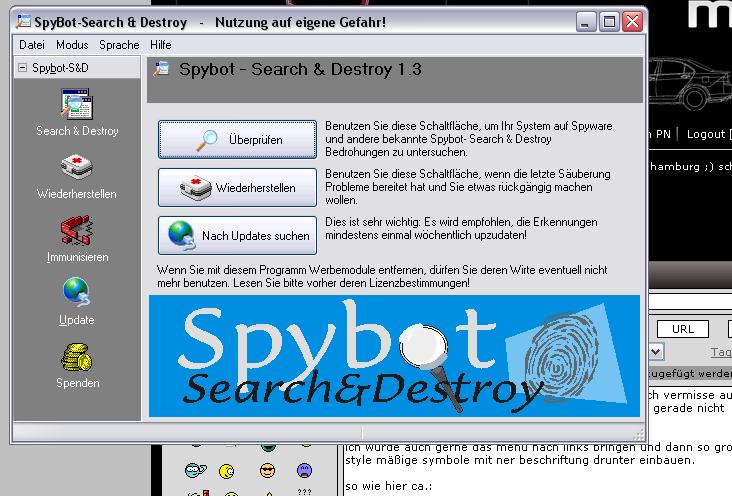Open the Hilfe menu
This screenshot has width=732, height=496.
pyautogui.click(x=161, y=45)
